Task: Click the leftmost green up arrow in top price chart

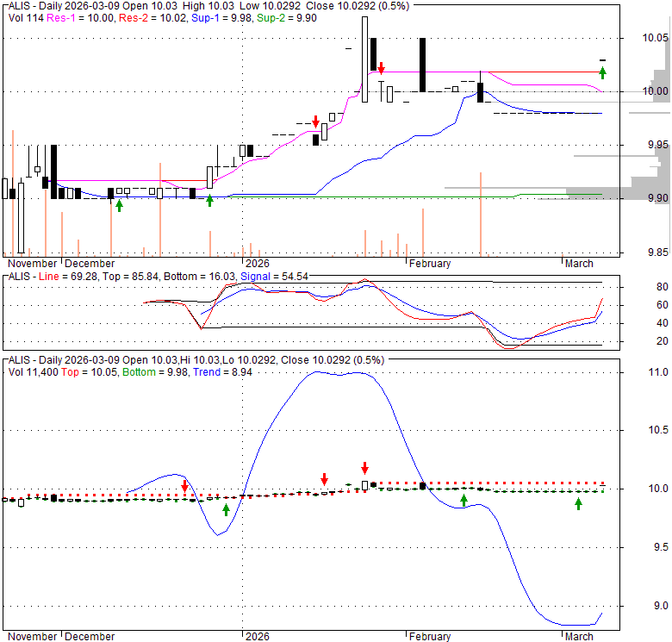Action: (119, 203)
